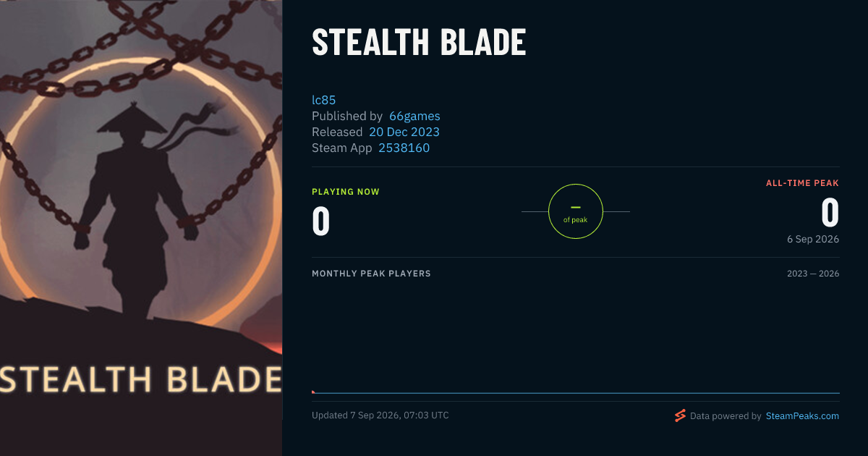
Task: Click the monthly peak chart line
Action: coord(576,393)
